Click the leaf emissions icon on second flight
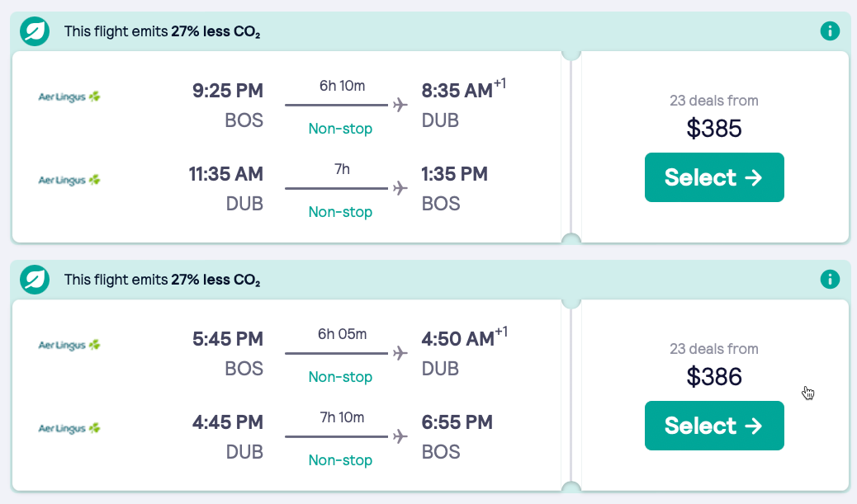The height and width of the screenshot is (504, 857). (x=34, y=279)
